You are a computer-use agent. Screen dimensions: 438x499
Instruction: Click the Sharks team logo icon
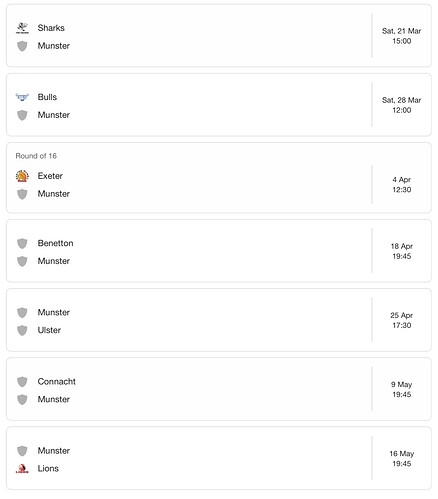point(22,28)
